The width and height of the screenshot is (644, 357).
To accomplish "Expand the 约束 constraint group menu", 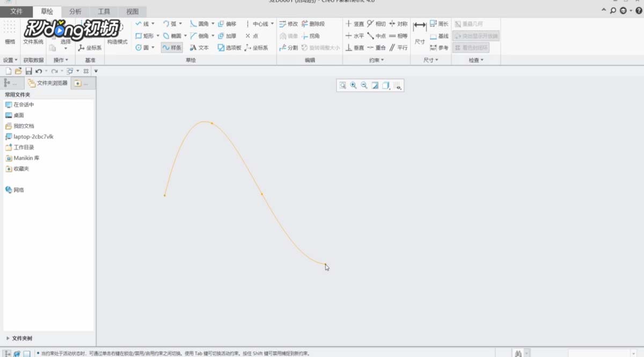I will 376,60.
